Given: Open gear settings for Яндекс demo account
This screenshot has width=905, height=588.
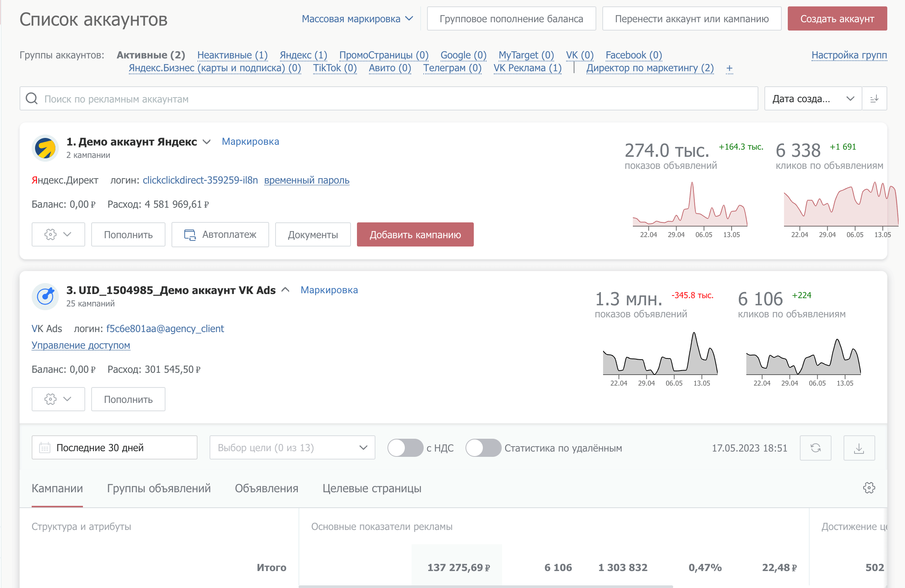Looking at the screenshot, I should pyautogui.click(x=58, y=235).
